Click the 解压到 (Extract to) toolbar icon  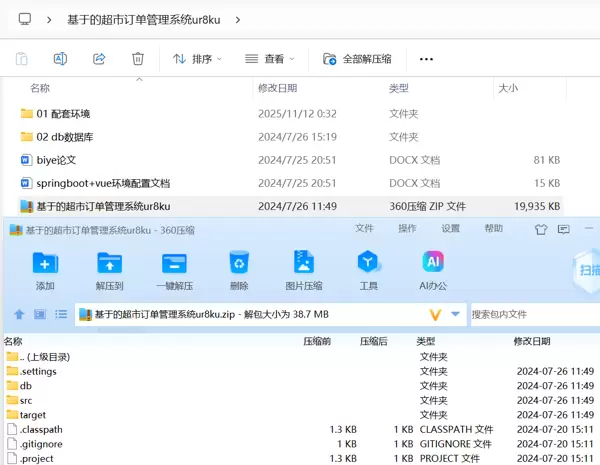click(x=109, y=264)
